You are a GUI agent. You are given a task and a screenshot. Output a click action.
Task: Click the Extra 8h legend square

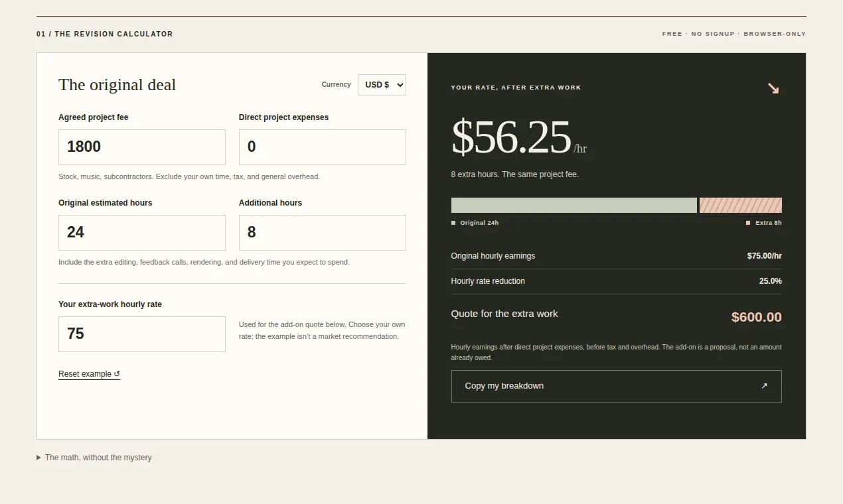tap(748, 223)
